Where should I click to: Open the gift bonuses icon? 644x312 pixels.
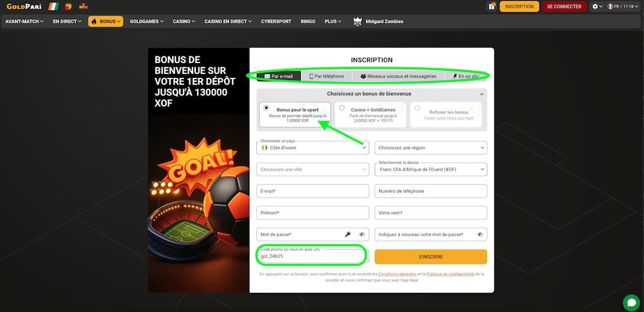[491, 6]
